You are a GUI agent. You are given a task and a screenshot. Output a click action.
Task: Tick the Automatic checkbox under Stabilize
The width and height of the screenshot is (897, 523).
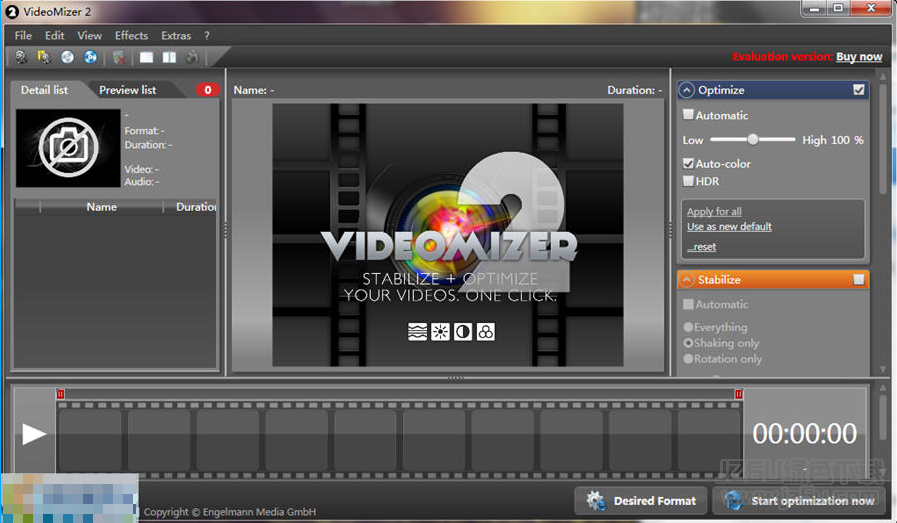(x=688, y=304)
